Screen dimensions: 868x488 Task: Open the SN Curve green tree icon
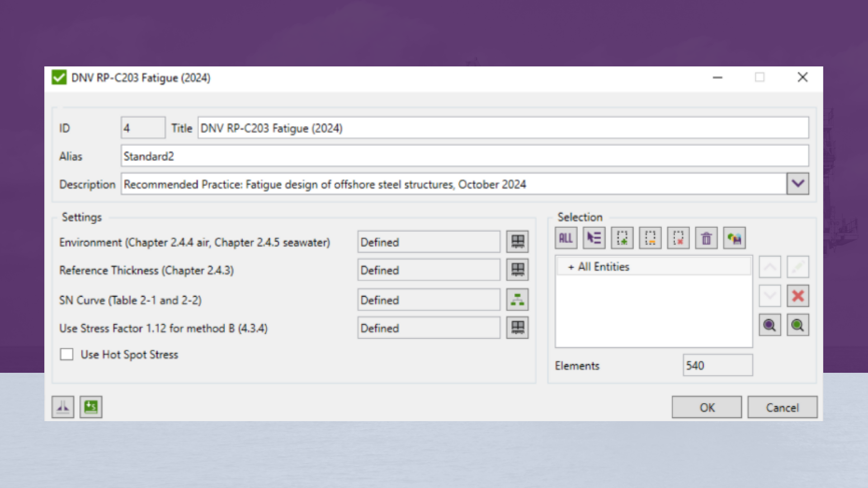tap(518, 300)
